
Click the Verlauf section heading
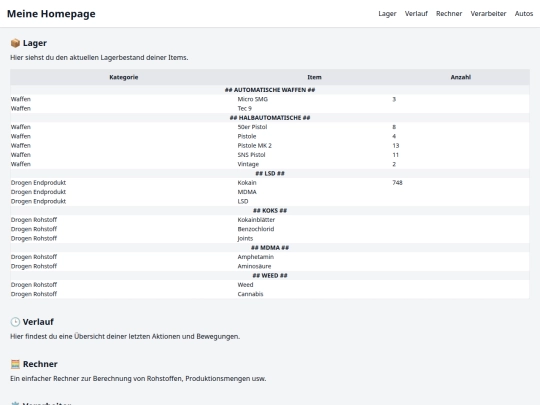pyautogui.click(x=38, y=322)
